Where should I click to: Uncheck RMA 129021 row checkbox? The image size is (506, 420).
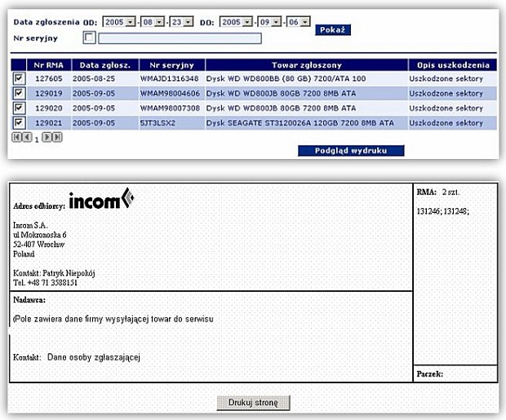(x=19, y=123)
